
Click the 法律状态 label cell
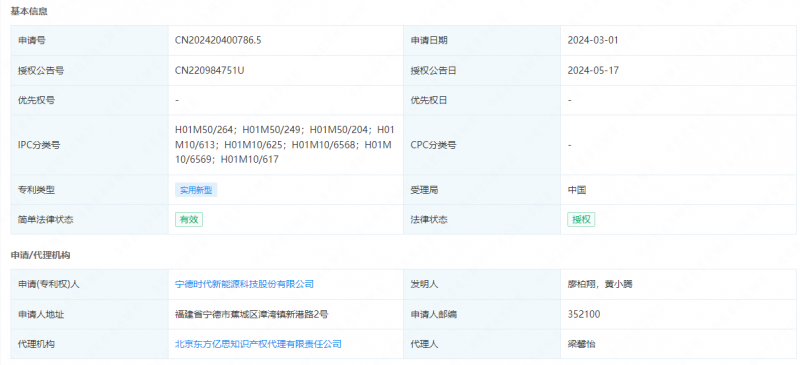tap(482, 220)
